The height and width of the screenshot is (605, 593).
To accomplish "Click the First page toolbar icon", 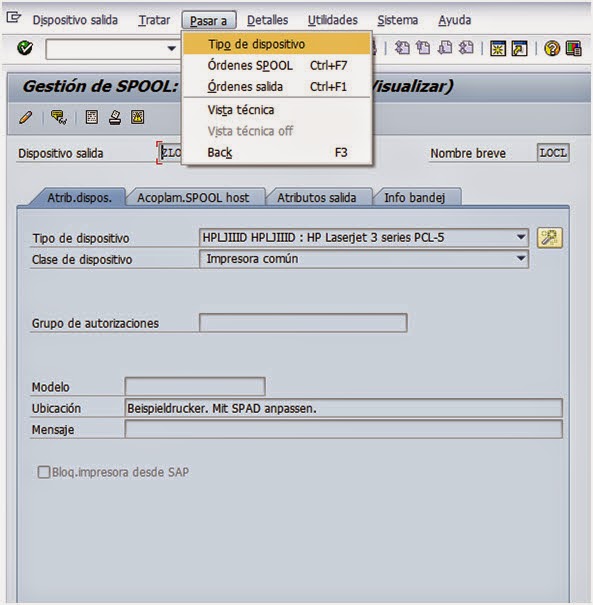I will [402, 48].
